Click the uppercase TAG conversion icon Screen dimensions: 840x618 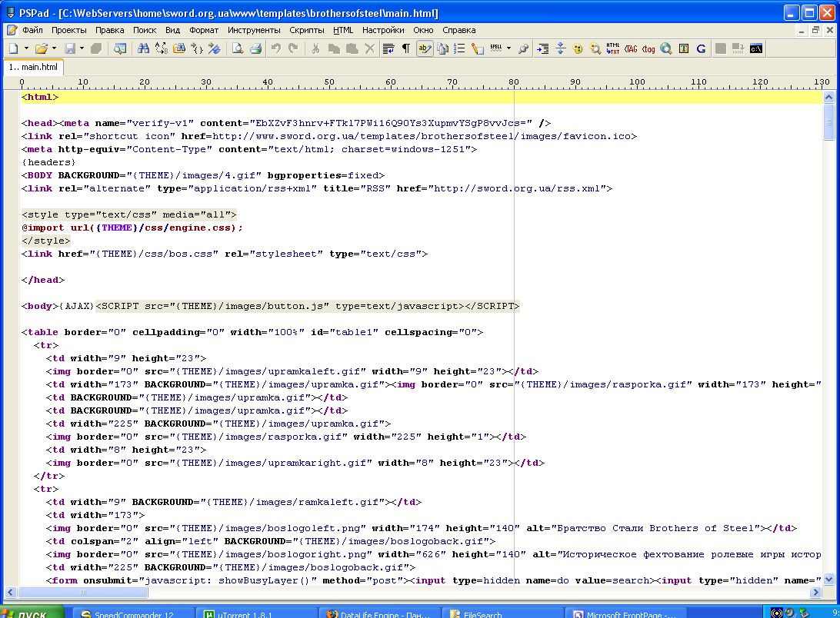tap(631, 48)
